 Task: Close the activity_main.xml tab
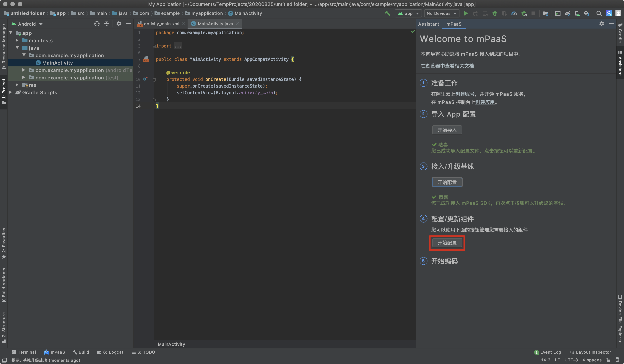click(x=183, y=24)
